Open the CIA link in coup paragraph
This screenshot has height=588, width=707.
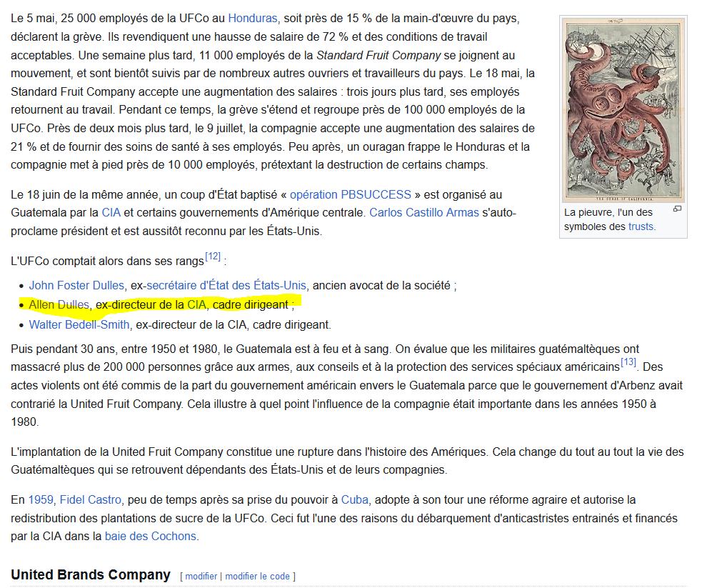[x=111, y=213]
